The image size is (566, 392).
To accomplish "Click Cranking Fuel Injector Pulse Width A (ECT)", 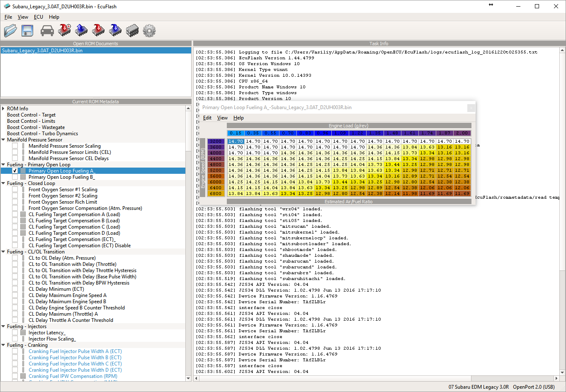I will click(x=75, y=351).
